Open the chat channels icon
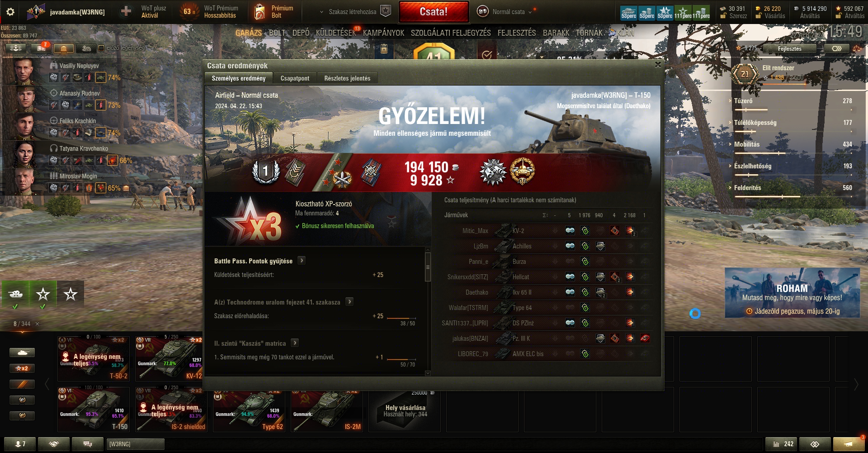The height and width of the screenshot is (453, 868). 88,444
